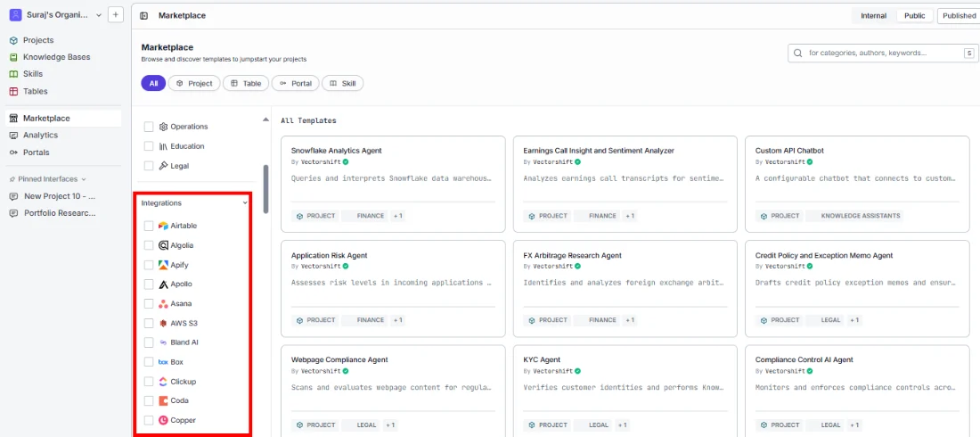The width and height of the screenshot is (980, 437).
Task: Filter by Portal type pill
Action: 296,83
